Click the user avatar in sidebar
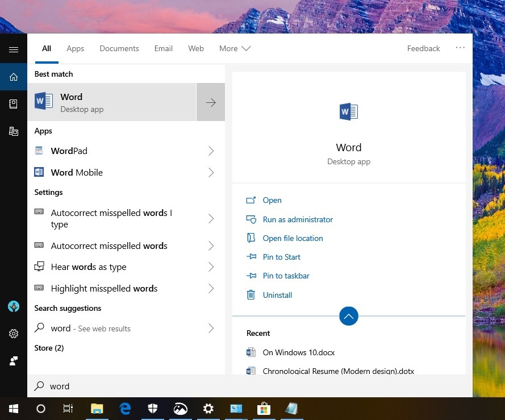 (14, 306)
